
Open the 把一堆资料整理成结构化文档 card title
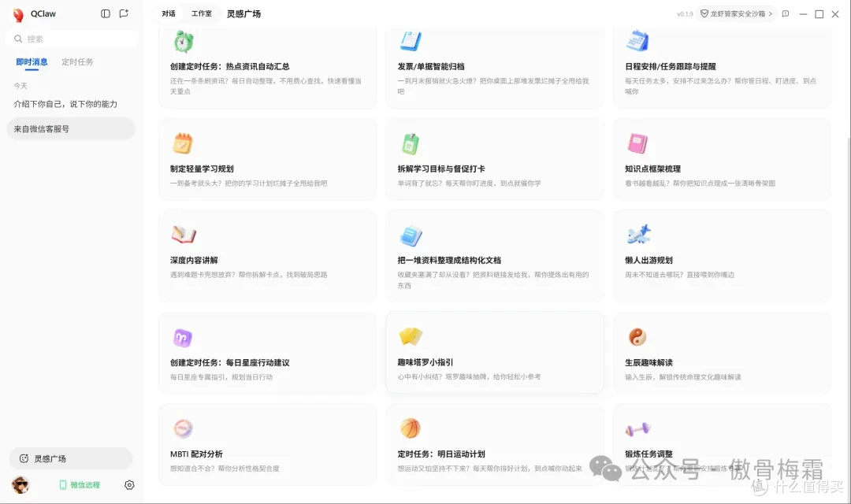click(449, 260)
